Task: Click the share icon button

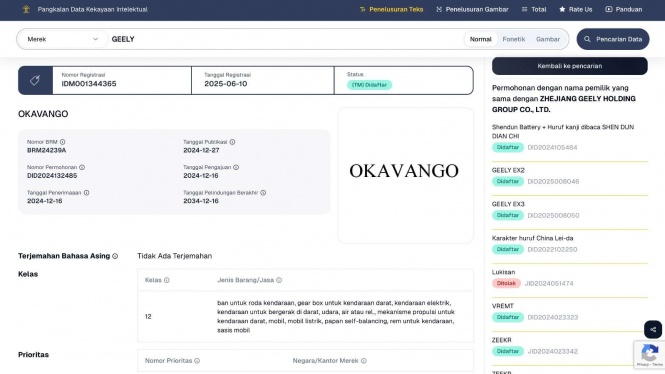Action: pos(653,329)
